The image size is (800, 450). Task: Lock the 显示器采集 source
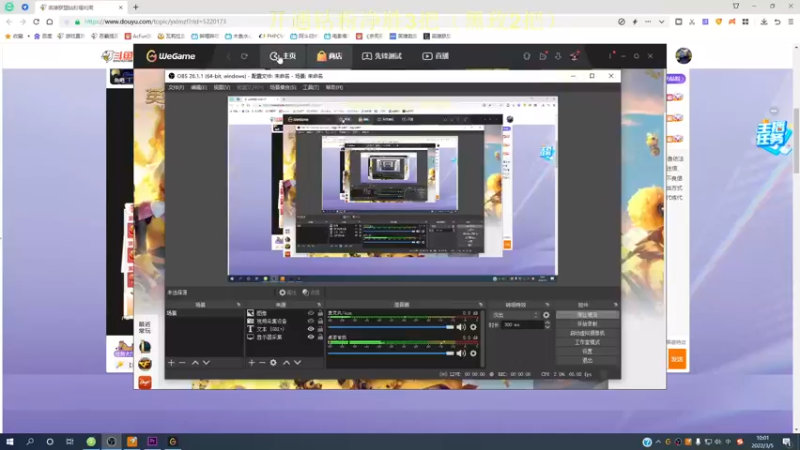click(x=320, y=337)
